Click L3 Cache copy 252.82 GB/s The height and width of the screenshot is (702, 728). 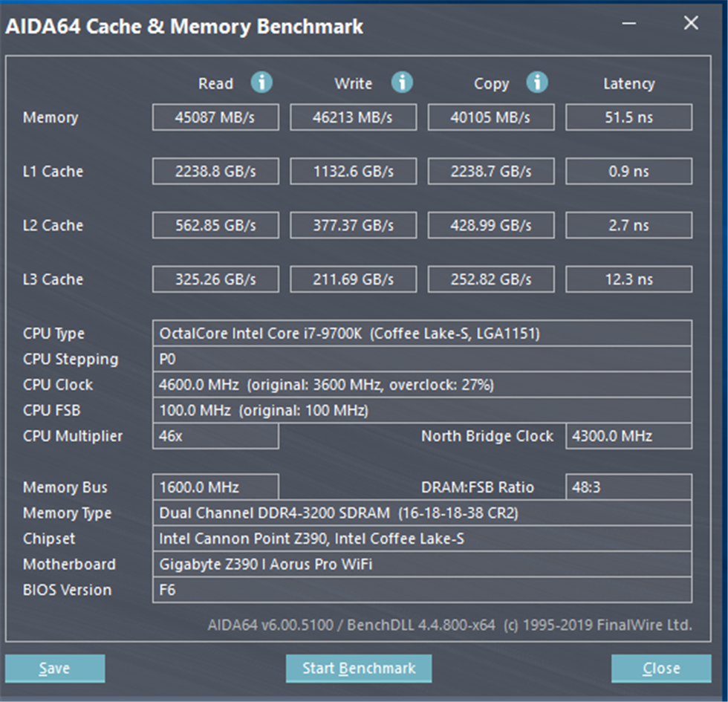[x=491, y=279]
